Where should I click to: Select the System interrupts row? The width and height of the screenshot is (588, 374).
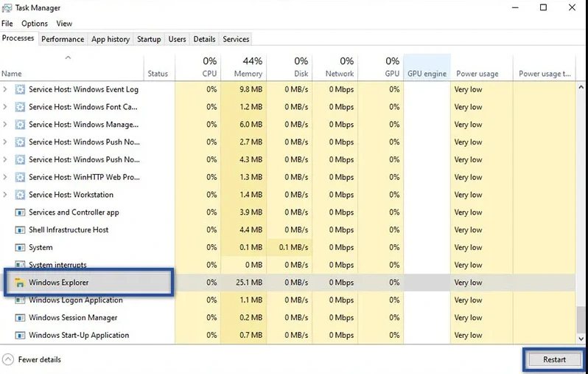pyautogui.click(x=287, y=265)
